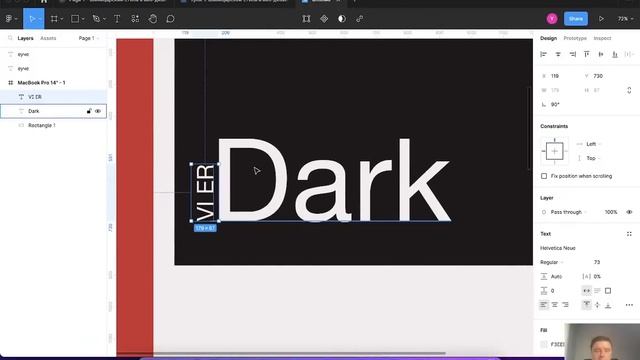Toggle lock on the Dark layer
Image resolution: width=640 pixels, height=360 pixels.
(89, 111)
